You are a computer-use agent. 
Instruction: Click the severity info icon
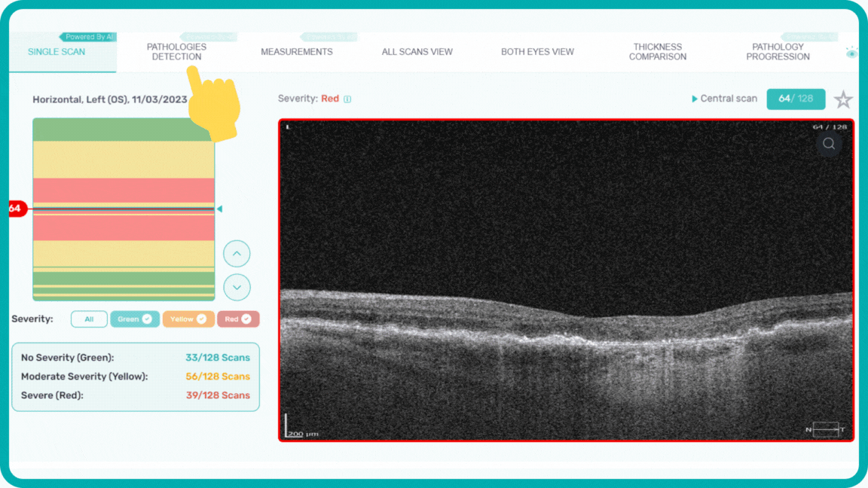click(x=347, y=99)
